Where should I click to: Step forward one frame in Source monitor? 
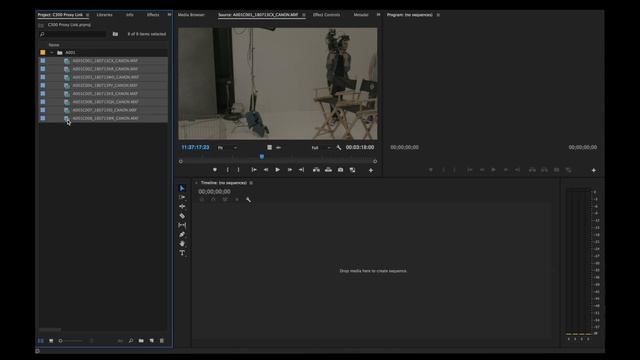[290, 170]
